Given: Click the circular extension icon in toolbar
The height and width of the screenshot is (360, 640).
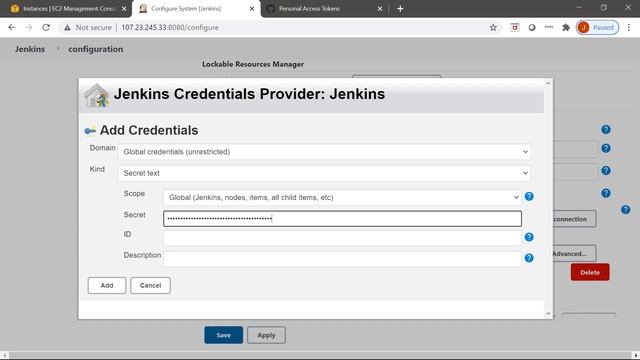Looking at the screenshot, I should click(x=531, y=27).
